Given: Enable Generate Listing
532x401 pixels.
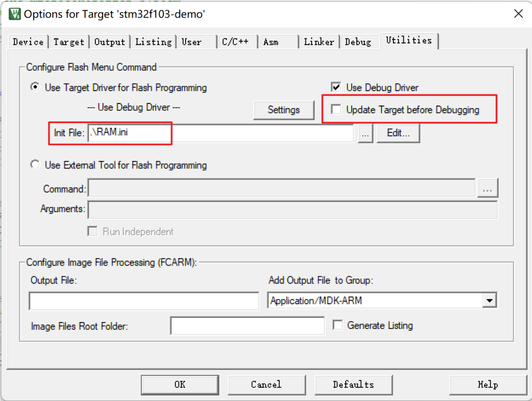Looking at the screenshot, I should point(337,325).
